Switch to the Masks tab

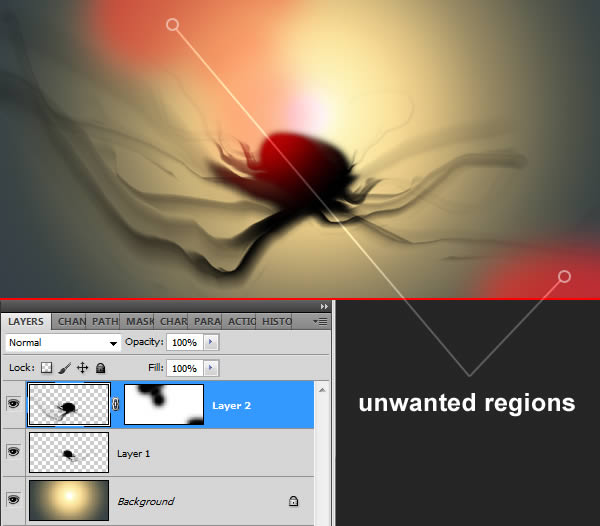(x=139, y=321)
